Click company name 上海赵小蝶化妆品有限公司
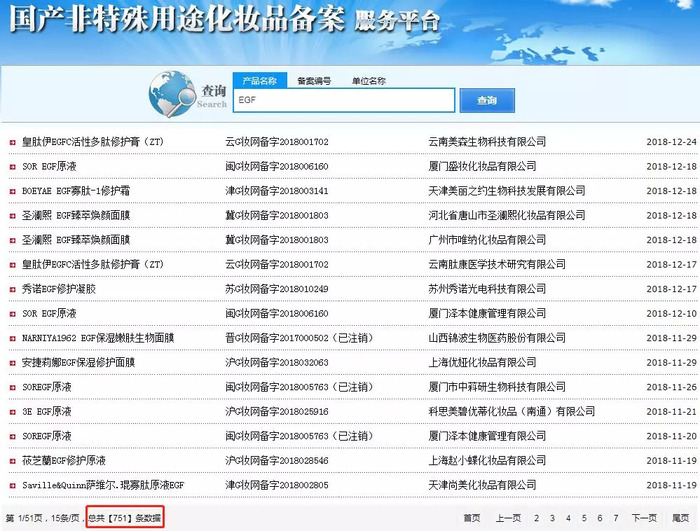The image size is (700, 531). (487, 461)
